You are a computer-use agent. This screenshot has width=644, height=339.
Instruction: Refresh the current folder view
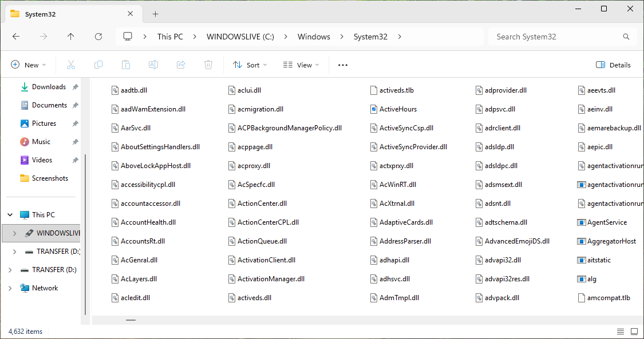(x=98, y=37)
